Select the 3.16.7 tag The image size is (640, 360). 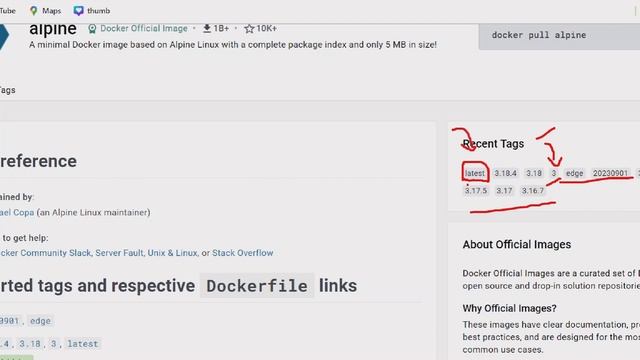[533, 191]
